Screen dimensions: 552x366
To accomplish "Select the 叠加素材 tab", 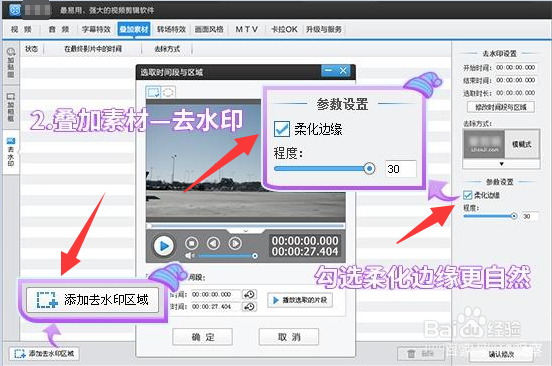I will [134, 29].
